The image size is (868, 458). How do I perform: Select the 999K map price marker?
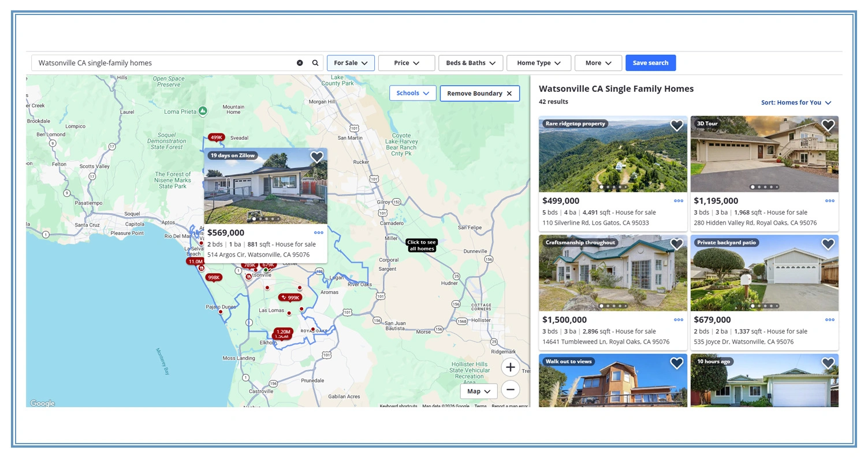(290, 297)
